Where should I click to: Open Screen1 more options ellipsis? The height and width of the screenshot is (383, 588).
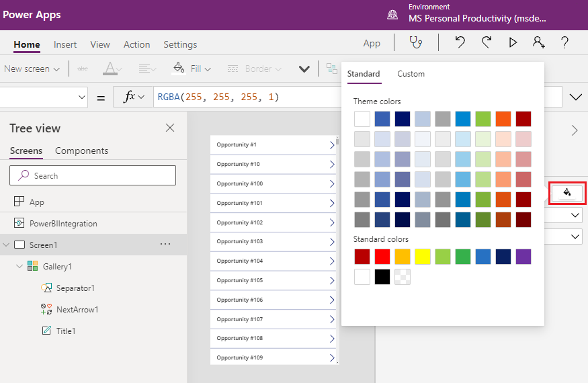(x=165, y=245)
